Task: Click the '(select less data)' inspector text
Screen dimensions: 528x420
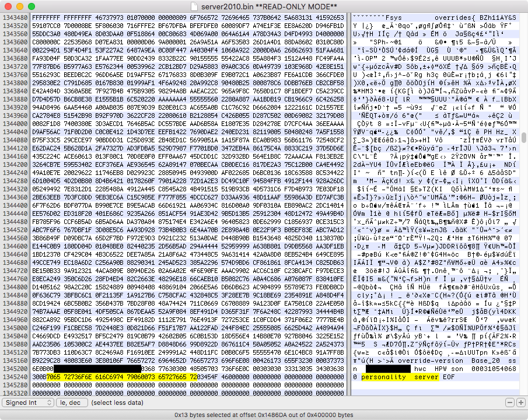Action: point(117,402)
